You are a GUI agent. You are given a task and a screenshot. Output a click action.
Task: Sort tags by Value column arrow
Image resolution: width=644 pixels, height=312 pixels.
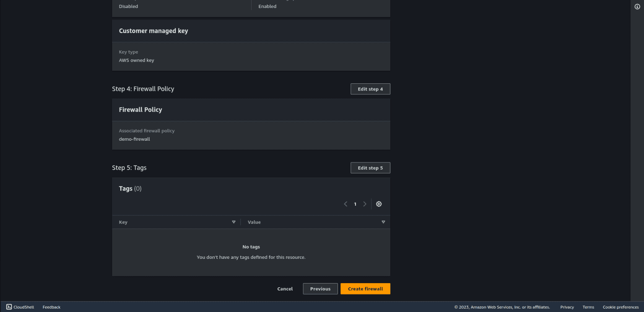pos(383,222)
